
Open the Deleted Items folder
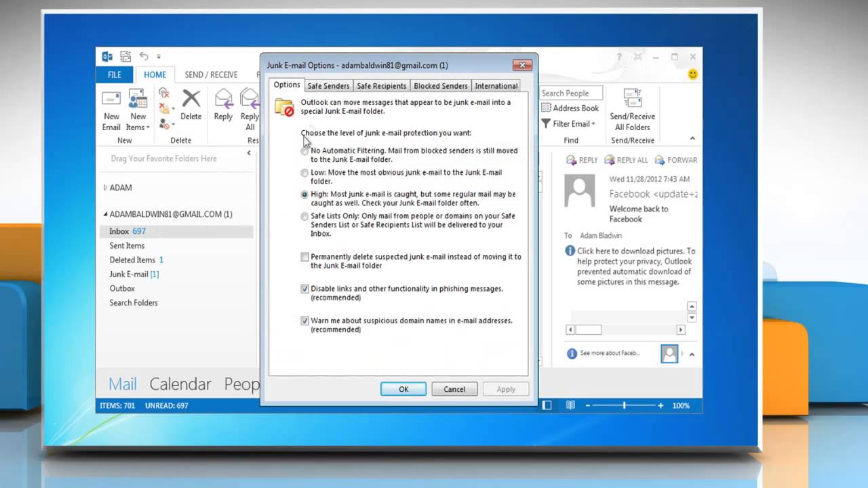[x=136, y=260]
